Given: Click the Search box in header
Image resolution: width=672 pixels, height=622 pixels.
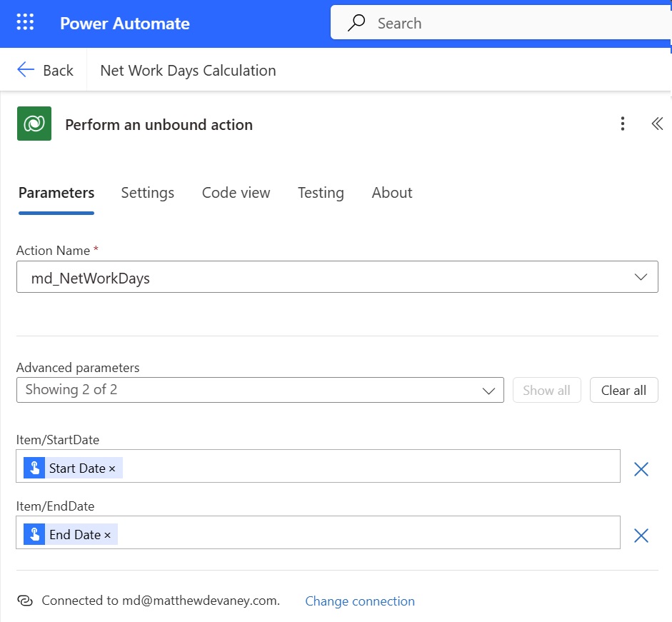Looking at the screenshot, I should coord(501,23).
